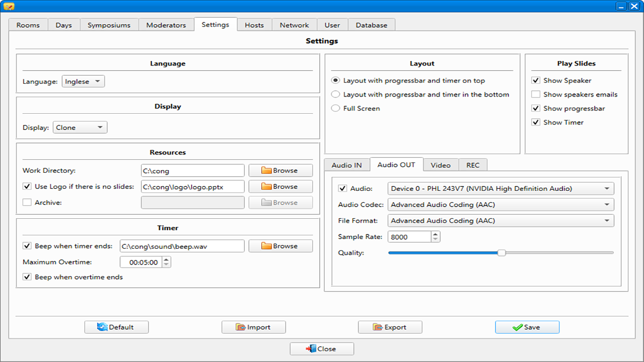Screen dimensions: 644x362
Task: Open the Audio Codec dropdown
Action: pos(501,205)
